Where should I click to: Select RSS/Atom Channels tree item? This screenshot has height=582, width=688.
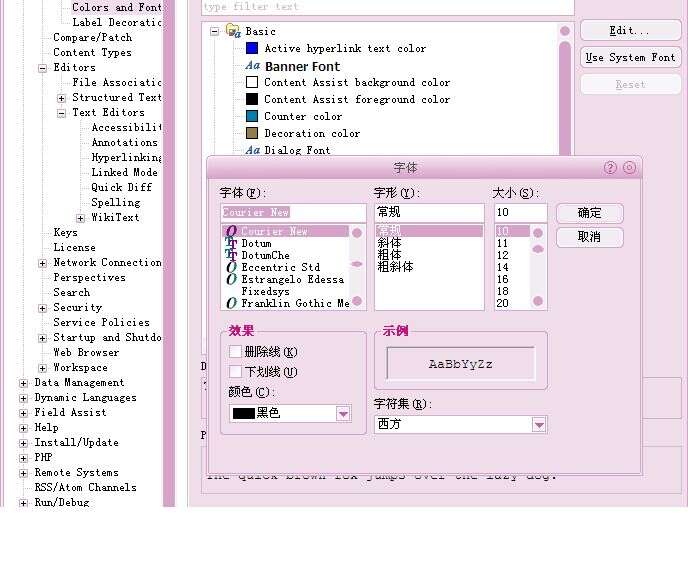coord(86,487)
